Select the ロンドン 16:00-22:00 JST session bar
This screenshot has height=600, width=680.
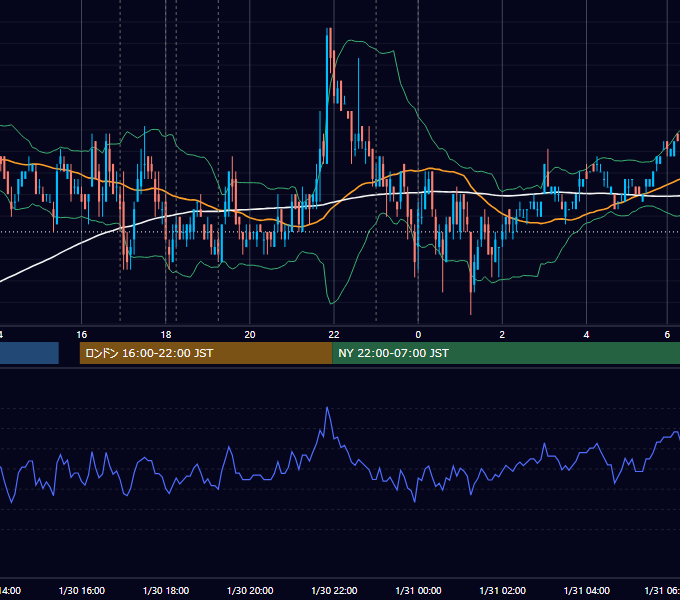click(206, 353)
